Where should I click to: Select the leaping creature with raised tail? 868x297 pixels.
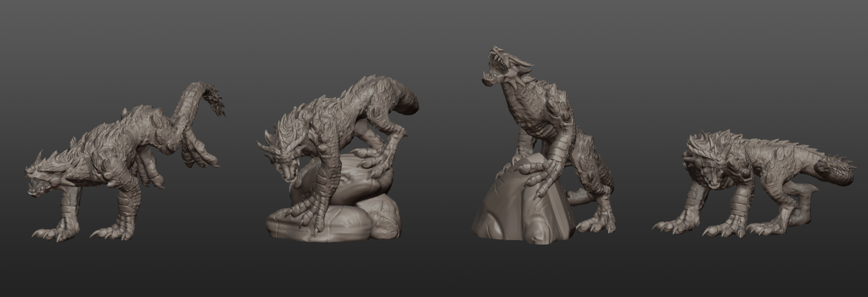tap(125, 163)
